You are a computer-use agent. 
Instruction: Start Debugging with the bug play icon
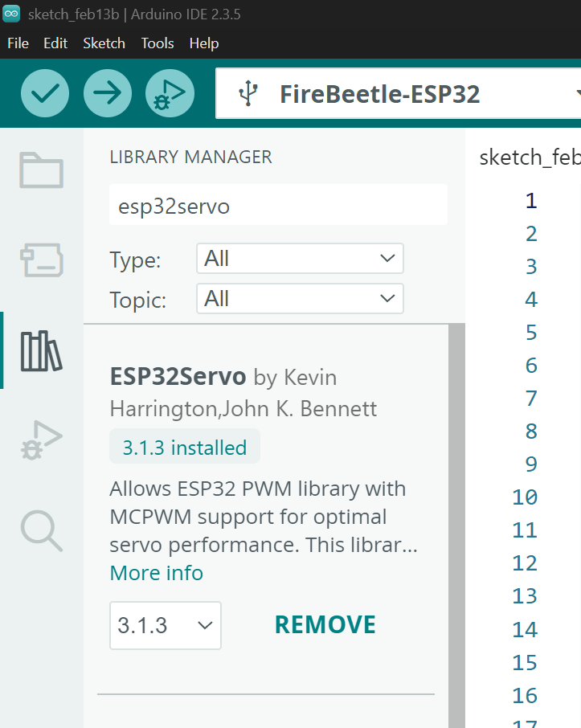tap(170, 93)
